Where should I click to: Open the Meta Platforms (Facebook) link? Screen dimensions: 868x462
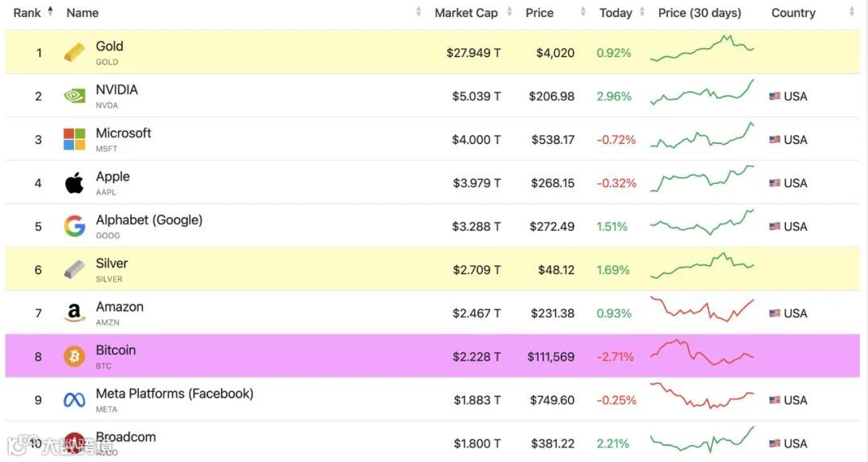click(x=174, y=394)
